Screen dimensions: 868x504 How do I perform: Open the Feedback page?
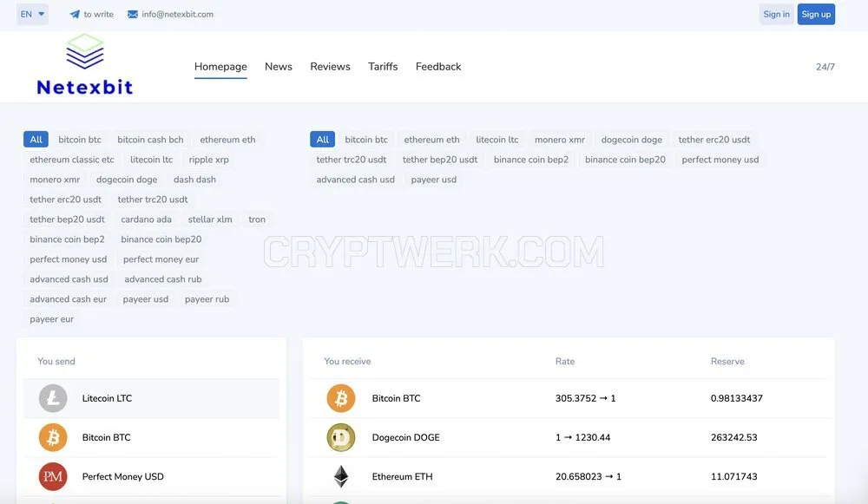pos(437,67)
